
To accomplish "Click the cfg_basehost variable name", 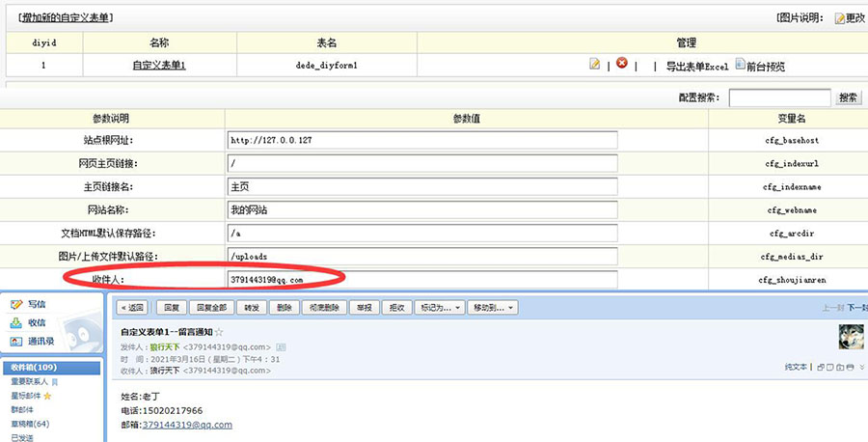I will [x=792, y=141].
